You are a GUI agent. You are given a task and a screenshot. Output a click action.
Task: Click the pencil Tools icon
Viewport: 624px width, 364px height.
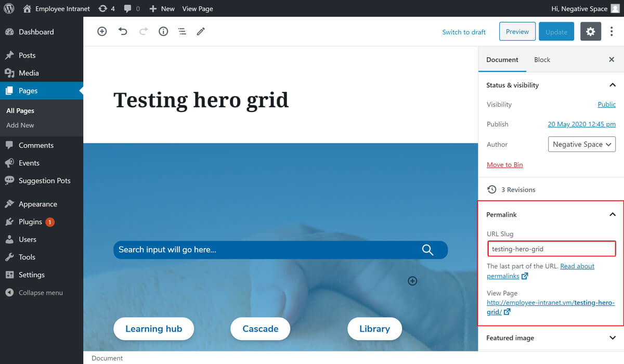click(x=201, y=32)
